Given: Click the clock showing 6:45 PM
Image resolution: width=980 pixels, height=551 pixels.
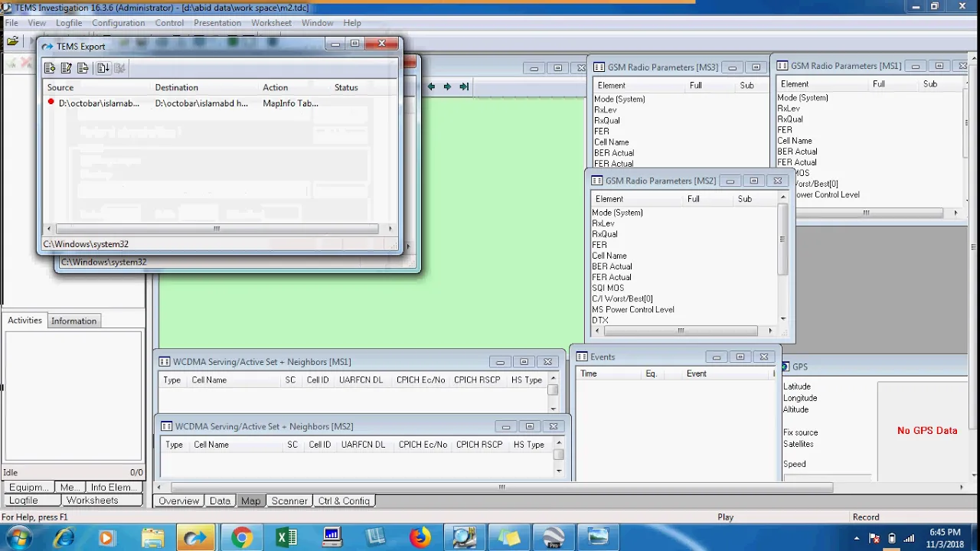Looking at the screenshot, I should click(945, 532).
